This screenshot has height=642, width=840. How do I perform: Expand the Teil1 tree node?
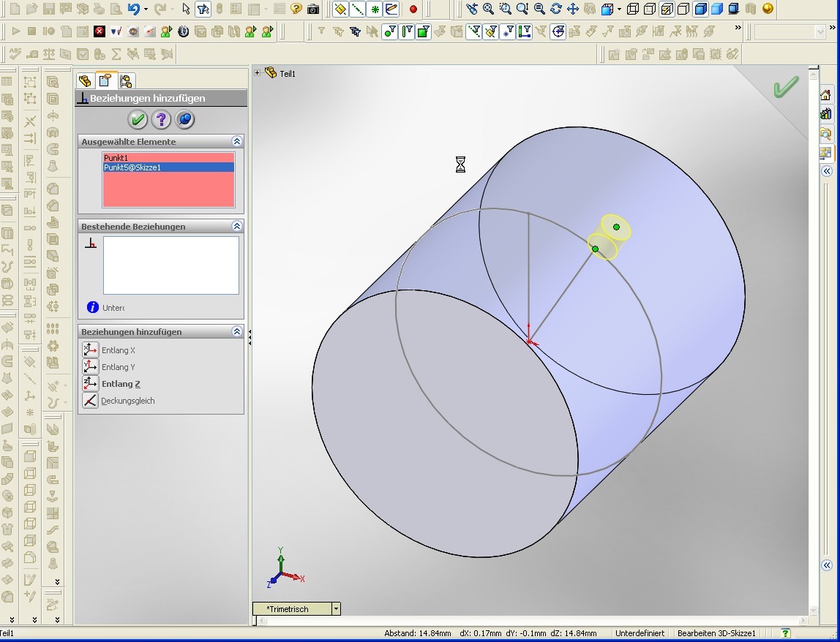point(258,73)
